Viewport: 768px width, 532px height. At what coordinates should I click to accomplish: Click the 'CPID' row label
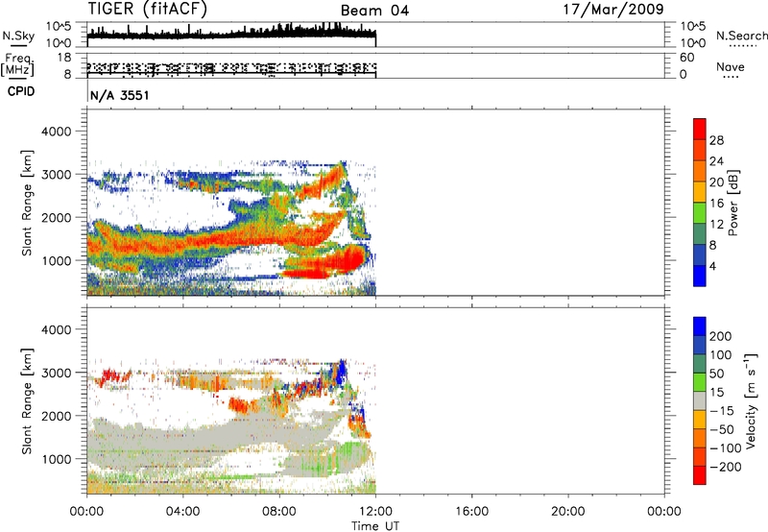click(x=21, y=91)
